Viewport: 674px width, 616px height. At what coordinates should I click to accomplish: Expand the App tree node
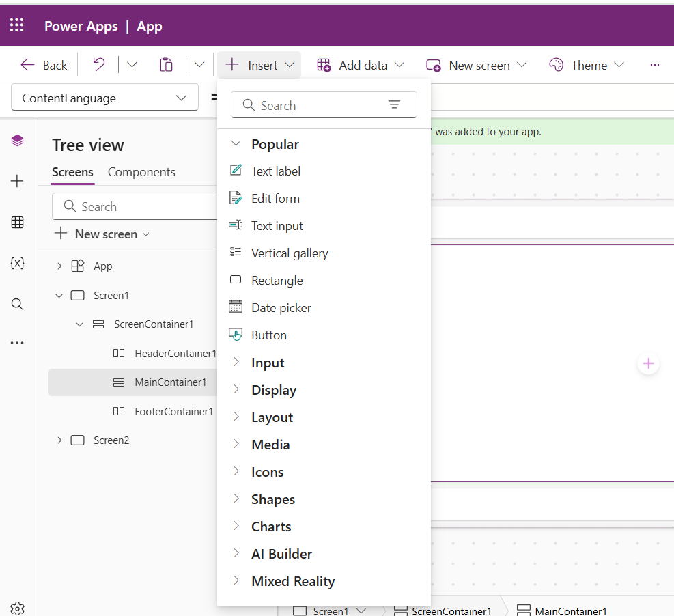click(59, 266)
